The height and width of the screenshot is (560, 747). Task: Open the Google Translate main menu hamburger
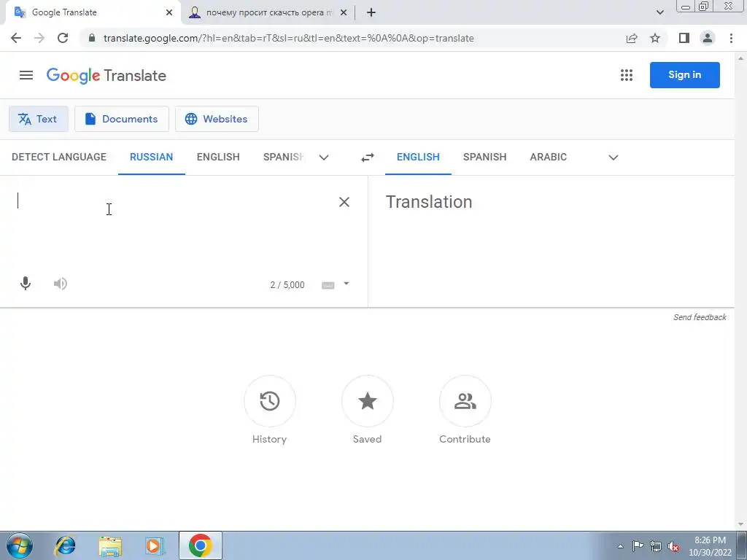coord(26,75)
